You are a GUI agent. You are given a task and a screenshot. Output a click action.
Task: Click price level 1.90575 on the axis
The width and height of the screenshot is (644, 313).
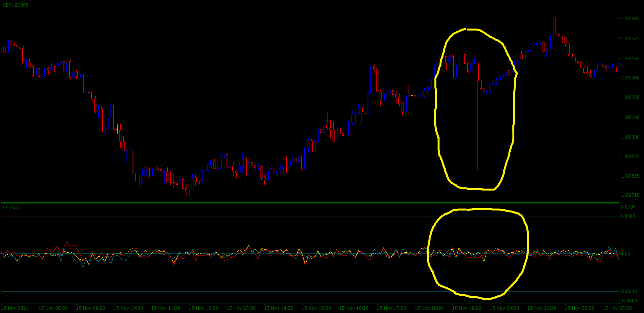click(x=631, y=39)
